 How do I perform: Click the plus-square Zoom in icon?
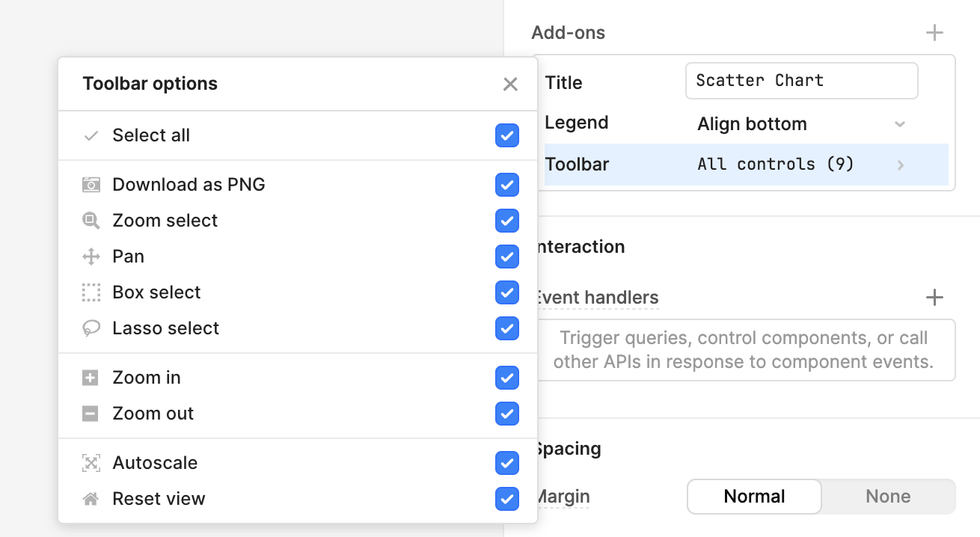pyautogui.click(x=91, y=378)
